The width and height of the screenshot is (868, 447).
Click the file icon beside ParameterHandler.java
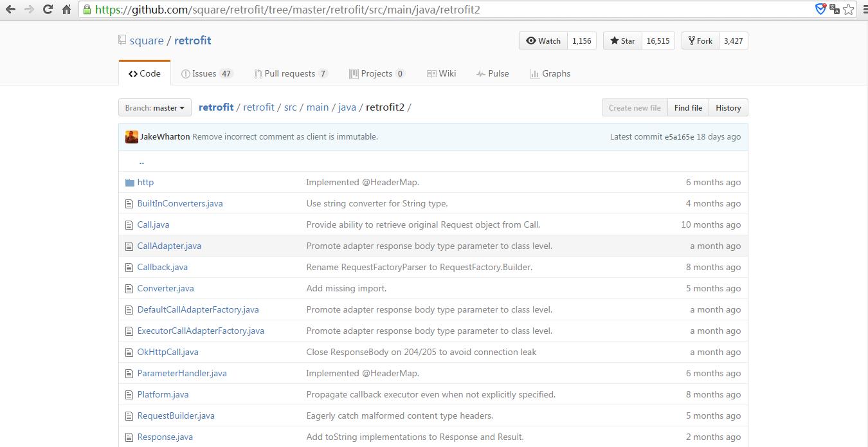(129, 374)
